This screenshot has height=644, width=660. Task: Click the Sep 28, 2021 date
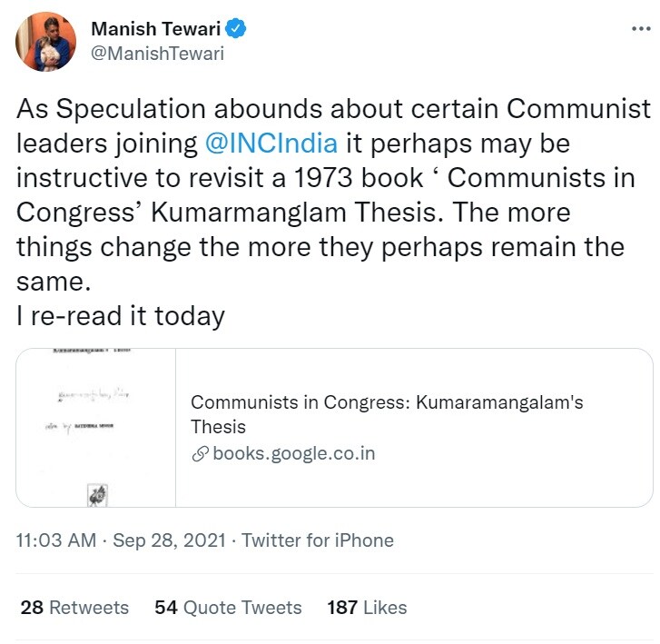click(x=169, y=540)
